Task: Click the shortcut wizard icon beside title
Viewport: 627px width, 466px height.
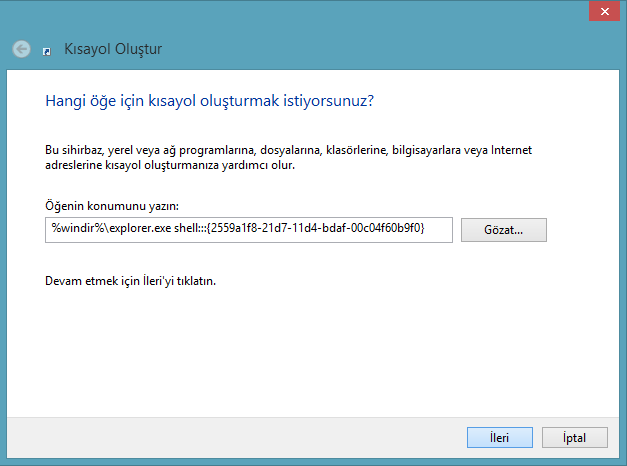Action: (x=47, y=51)
